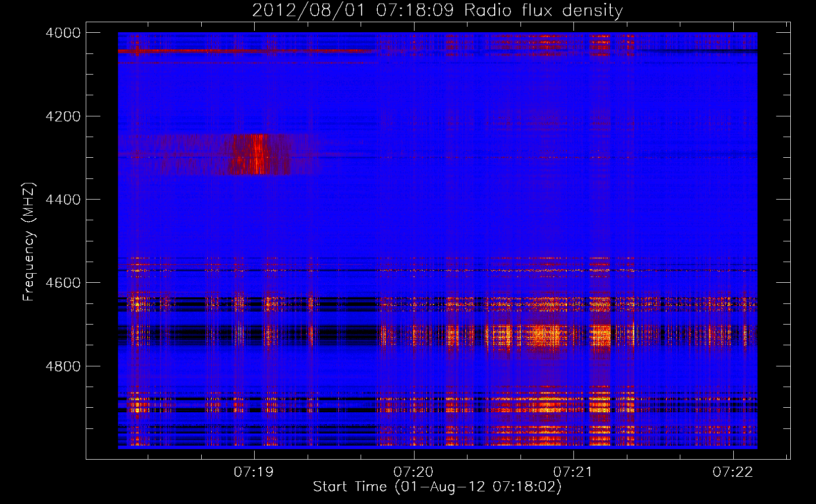Select the 4800 frequency tick label
This screenshot has height=504, width=816.
click(63, 366)
